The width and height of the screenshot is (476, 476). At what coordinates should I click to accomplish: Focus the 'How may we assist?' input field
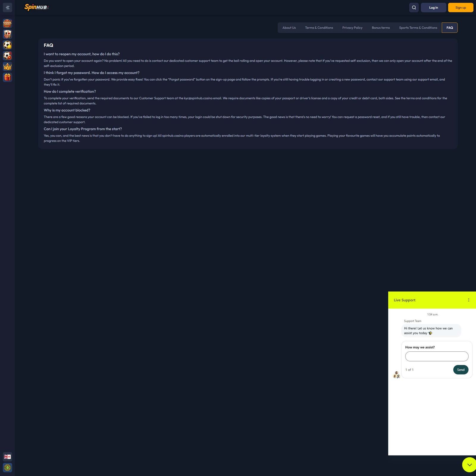pos(437,356)
